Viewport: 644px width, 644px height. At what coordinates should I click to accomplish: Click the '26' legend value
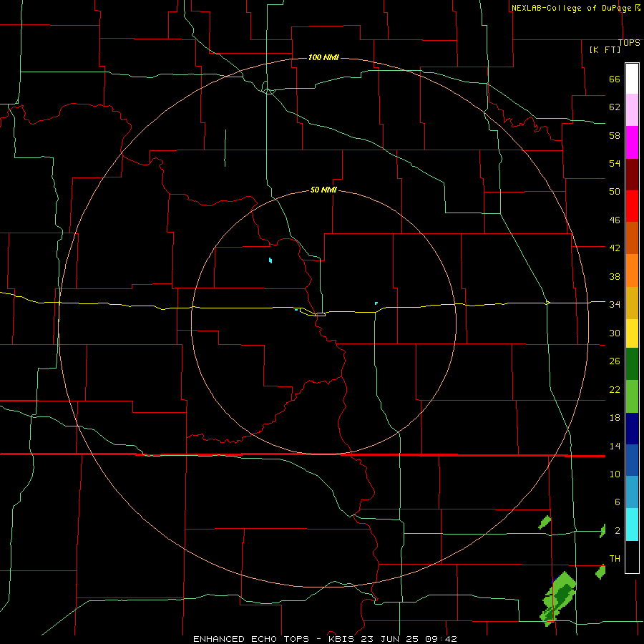[615, 361]
